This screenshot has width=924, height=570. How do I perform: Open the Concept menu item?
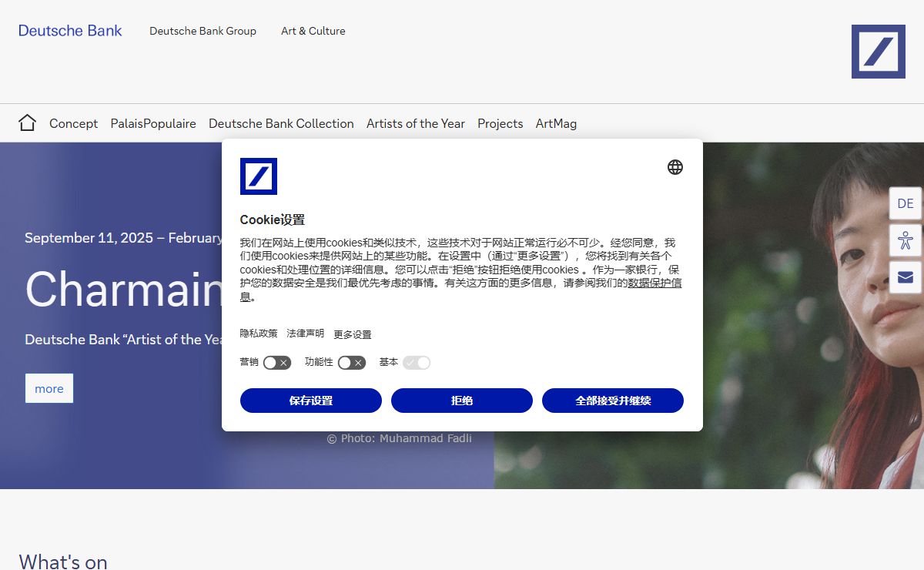(x=73, y=123)
